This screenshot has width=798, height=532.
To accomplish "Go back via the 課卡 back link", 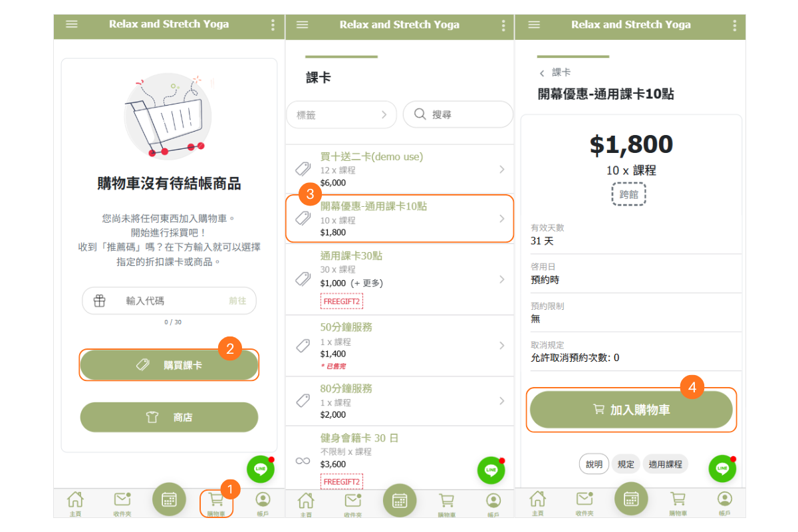I will pos(555,72).
